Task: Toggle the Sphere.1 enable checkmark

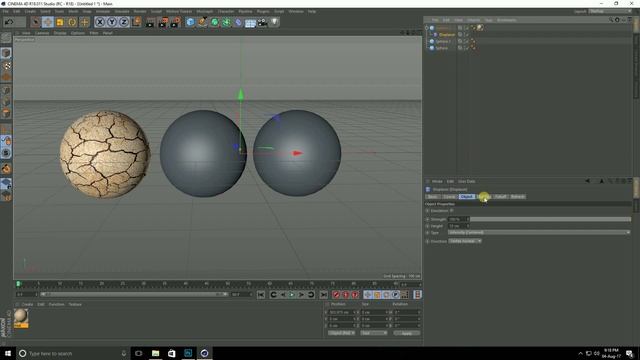Action: click(466, 41)
